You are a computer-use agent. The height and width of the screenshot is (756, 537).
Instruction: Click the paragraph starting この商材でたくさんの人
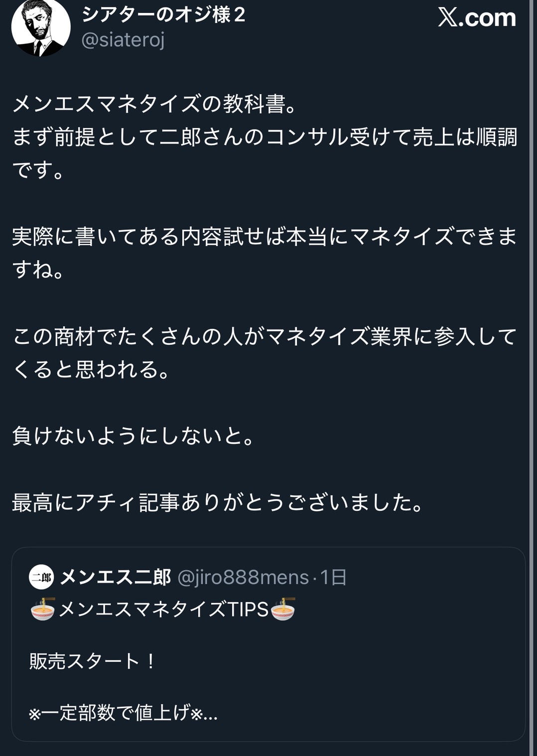264,337
